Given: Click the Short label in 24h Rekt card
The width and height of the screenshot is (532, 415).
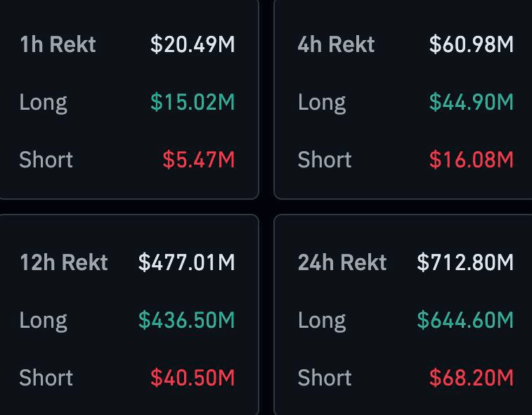Looking at the screenshot, I should pos(325,378).
